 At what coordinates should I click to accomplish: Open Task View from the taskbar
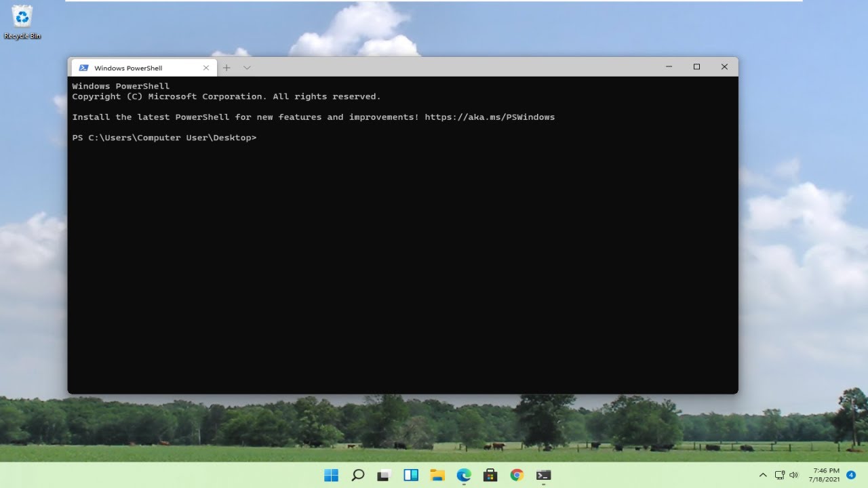click(x=384, y=475)
